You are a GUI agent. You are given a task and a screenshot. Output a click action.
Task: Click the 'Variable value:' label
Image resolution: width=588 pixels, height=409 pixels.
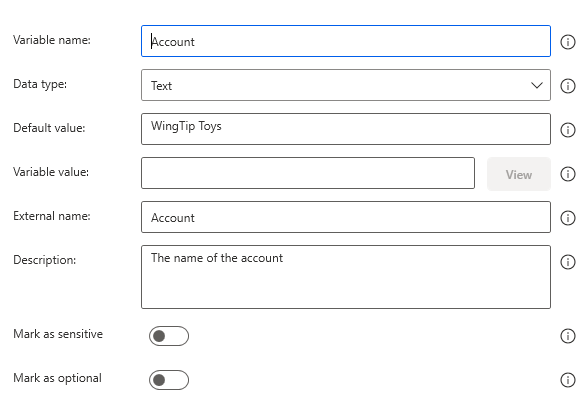(x=51, y=172)
